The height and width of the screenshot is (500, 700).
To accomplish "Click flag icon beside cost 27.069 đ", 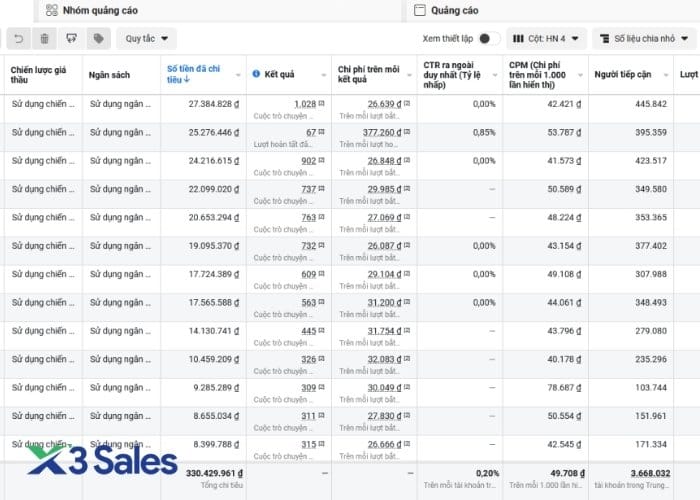I will pos(407,217).
